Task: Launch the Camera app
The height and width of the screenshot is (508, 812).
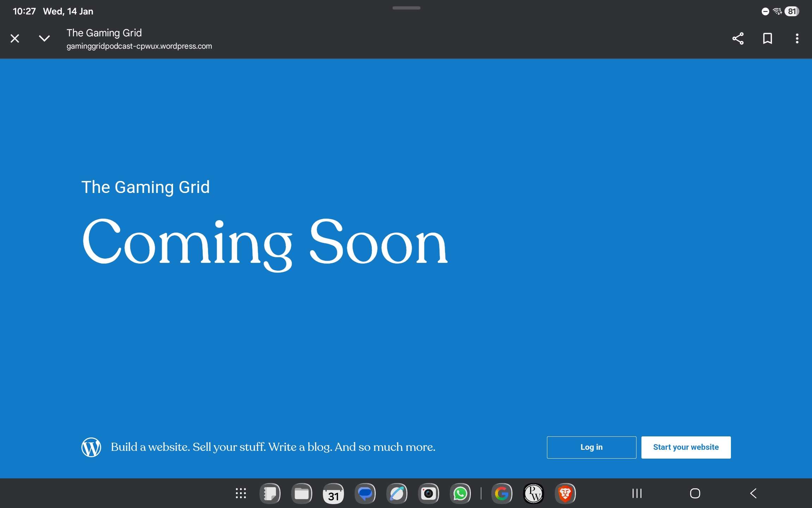Action: tap(428, 494)
